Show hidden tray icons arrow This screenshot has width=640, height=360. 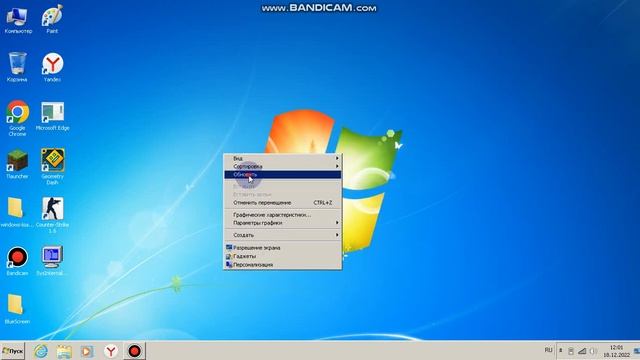(x=560, y=351)
